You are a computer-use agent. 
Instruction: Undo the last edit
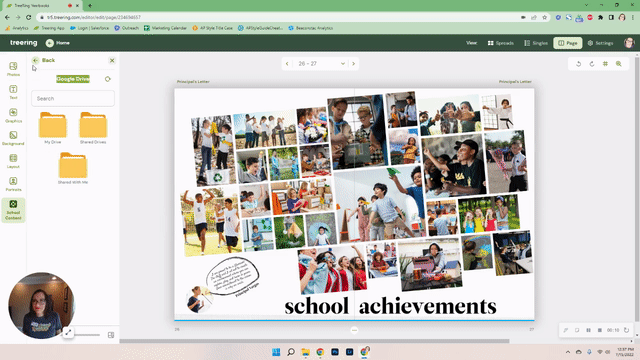tap(578, 64)
